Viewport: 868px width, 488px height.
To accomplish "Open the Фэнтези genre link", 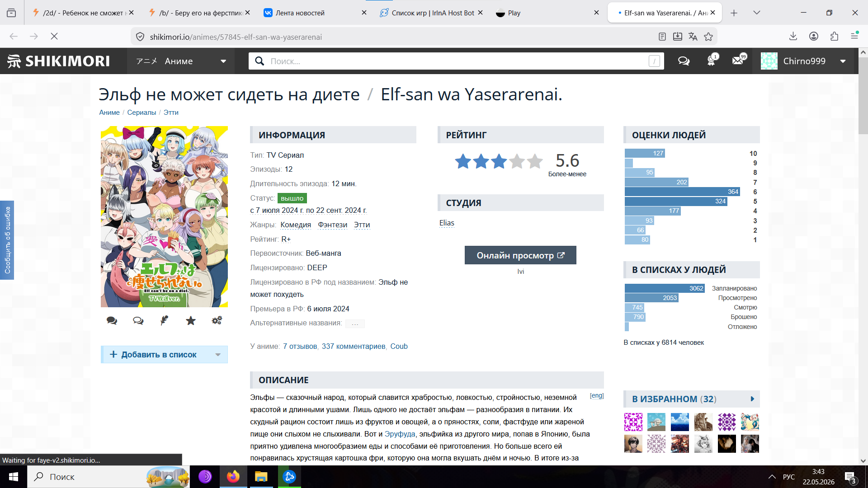I will pos(332,225).
